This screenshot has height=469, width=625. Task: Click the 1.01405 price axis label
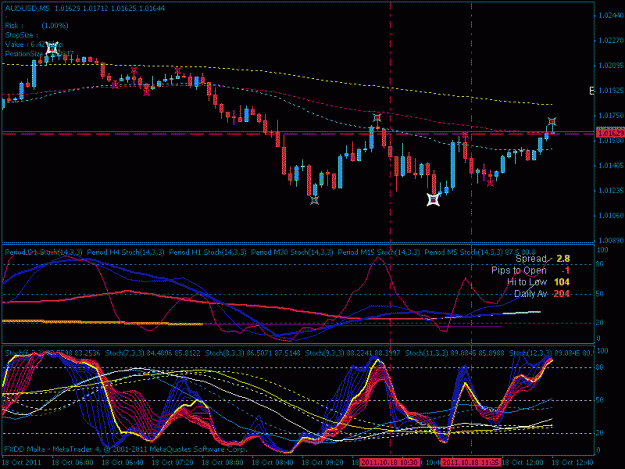(x=611, y=166)
